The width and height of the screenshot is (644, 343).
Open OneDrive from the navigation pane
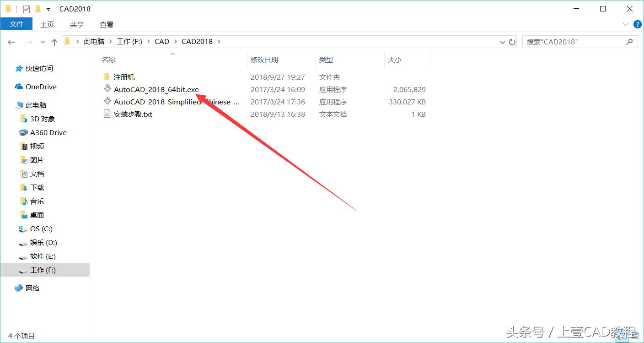(x=40, y=87)
